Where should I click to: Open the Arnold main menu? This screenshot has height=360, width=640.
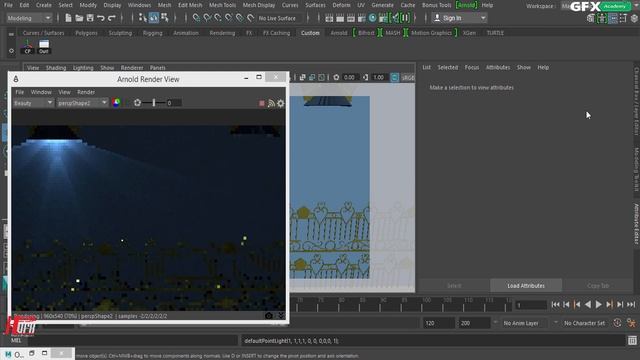pos(466,5)
